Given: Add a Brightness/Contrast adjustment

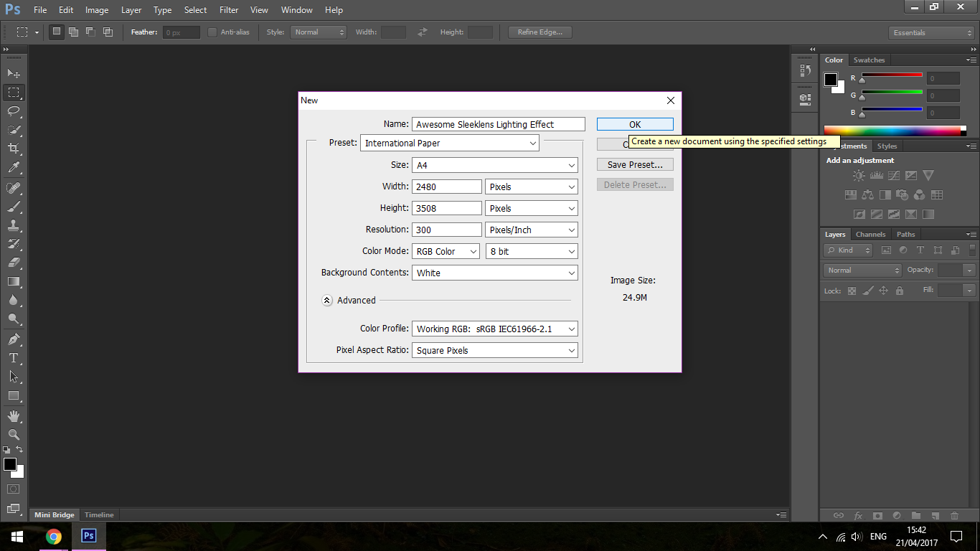Looking at the screenshot, I should click(x=859, y=175).
